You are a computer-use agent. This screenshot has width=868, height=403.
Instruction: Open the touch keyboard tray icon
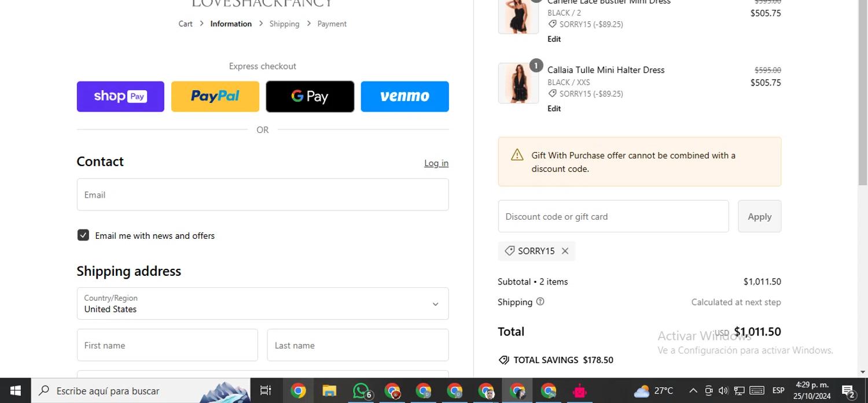pyautogui.click(x=757, y=391)
